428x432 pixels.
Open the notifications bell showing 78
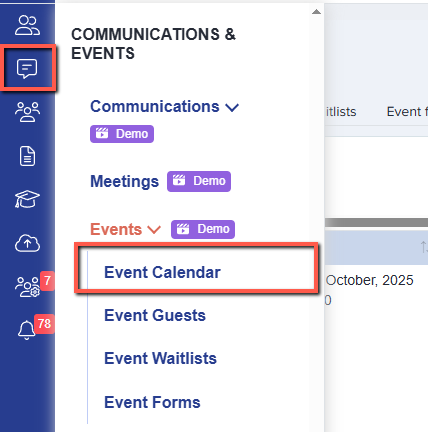click(27, 330)
